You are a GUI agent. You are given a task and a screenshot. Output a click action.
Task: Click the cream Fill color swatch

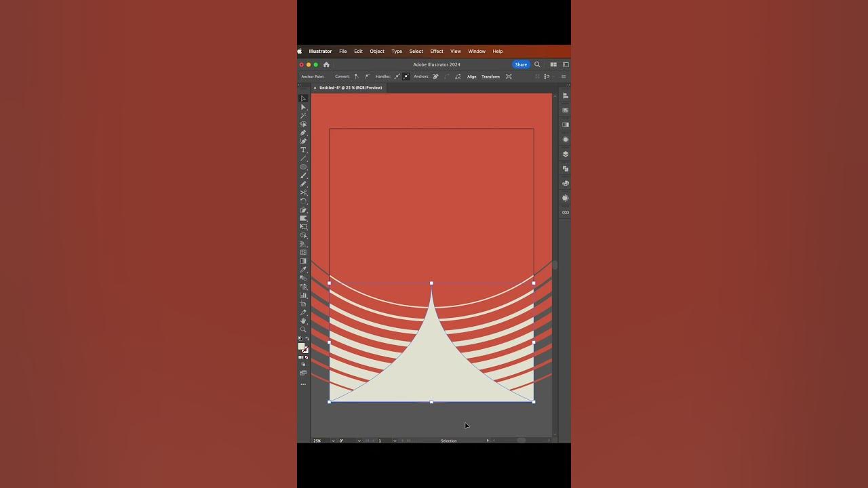pos(301,346)
